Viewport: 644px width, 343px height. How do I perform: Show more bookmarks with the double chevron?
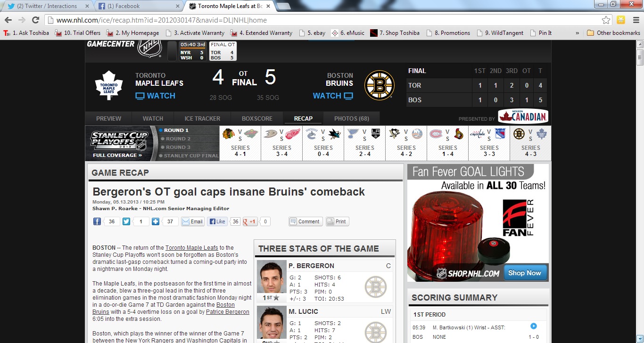tap(578, 33)
